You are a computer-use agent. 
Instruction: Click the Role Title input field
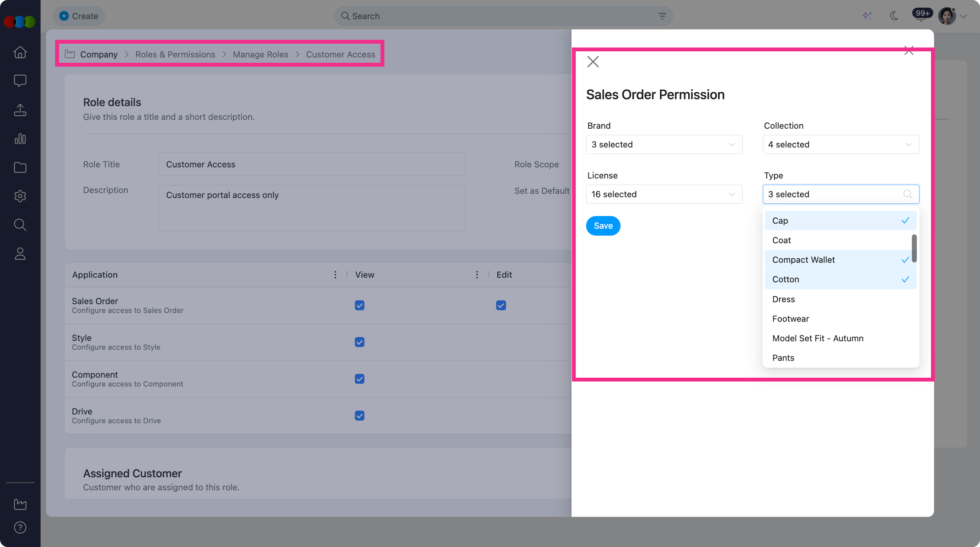(312, 164)
